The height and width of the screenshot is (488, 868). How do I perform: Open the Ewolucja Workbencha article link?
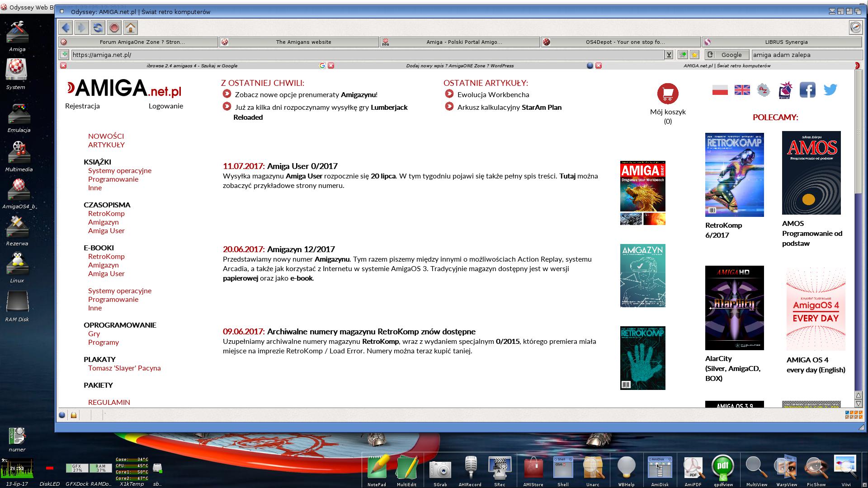493,94
